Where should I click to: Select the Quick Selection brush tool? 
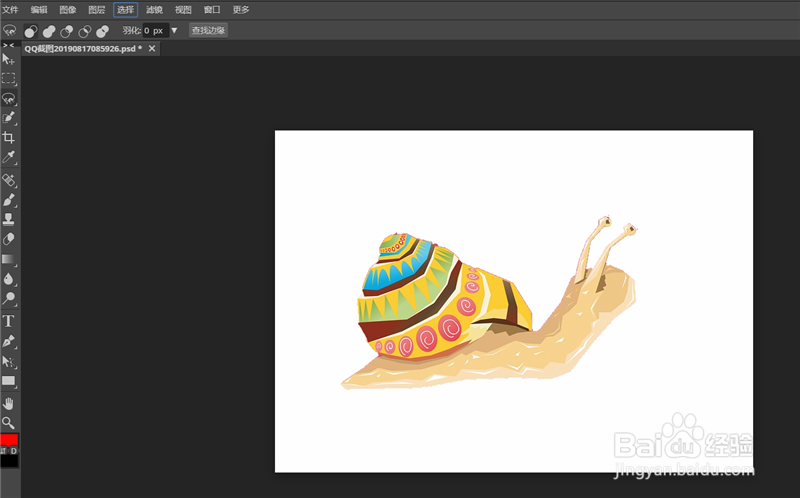[9, 117]
